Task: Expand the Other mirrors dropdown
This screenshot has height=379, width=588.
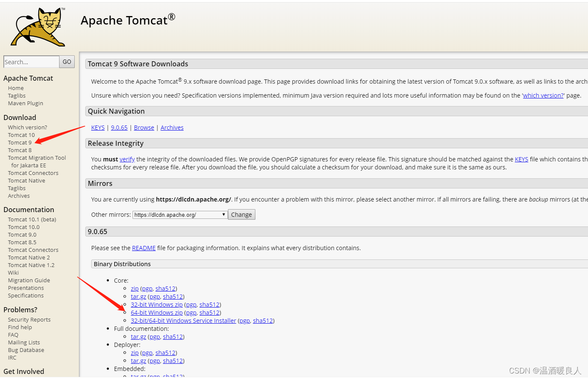Action: [x=180, y=215]
